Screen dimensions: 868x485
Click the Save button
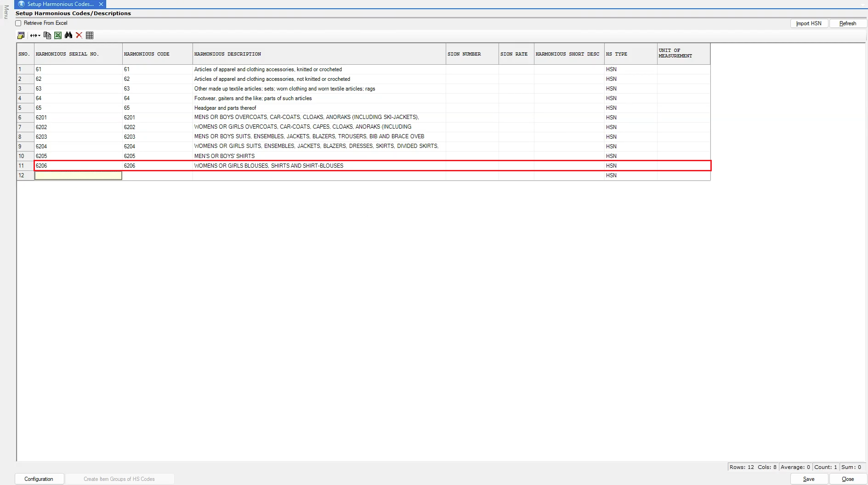(x=809, y=479)
